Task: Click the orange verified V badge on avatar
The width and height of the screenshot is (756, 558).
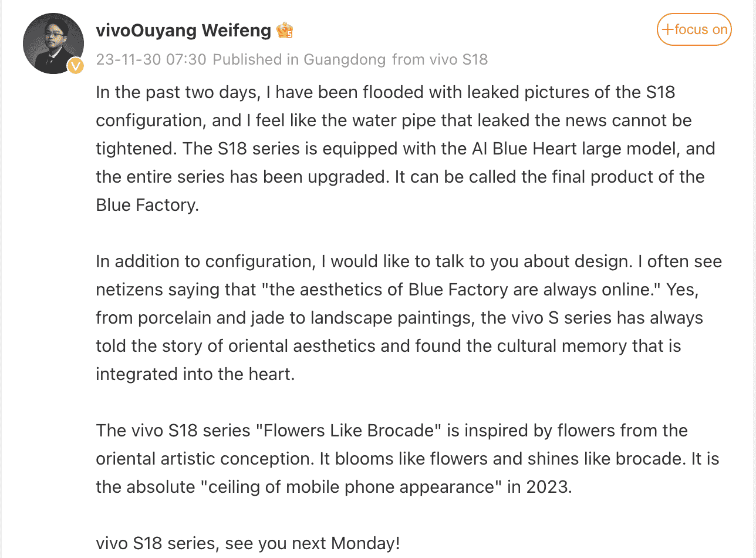Action: pos(75,66)
